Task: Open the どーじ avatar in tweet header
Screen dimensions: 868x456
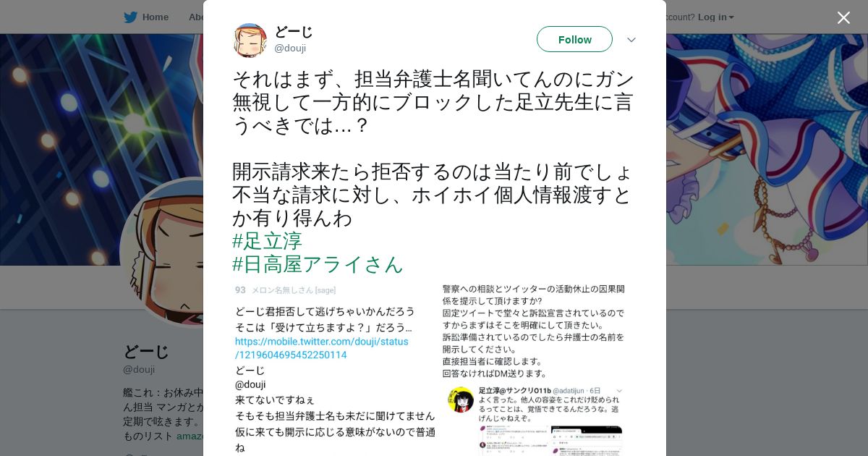Action: [250, 40]
